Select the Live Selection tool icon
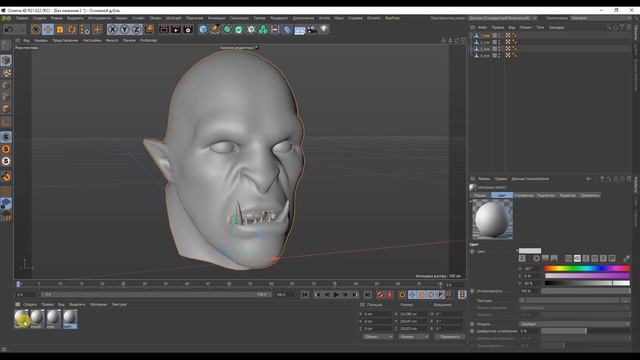 36,29
